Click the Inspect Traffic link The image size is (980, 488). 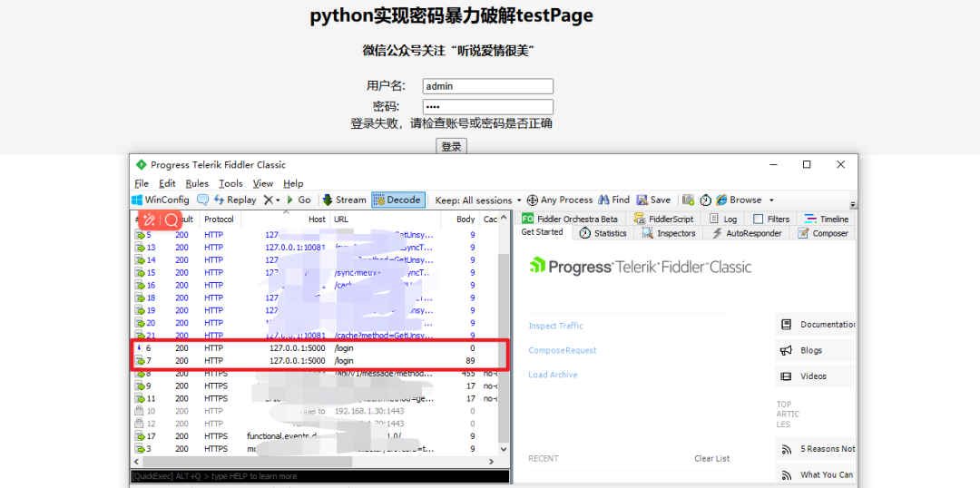click(x=555, y=326)
